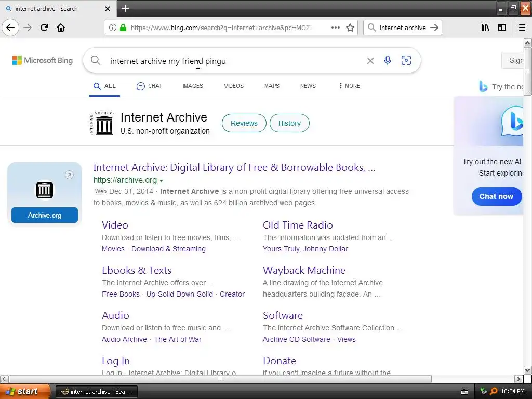Switch to the NEWS tab
The image size is (532, 399).
pos(308,86)
